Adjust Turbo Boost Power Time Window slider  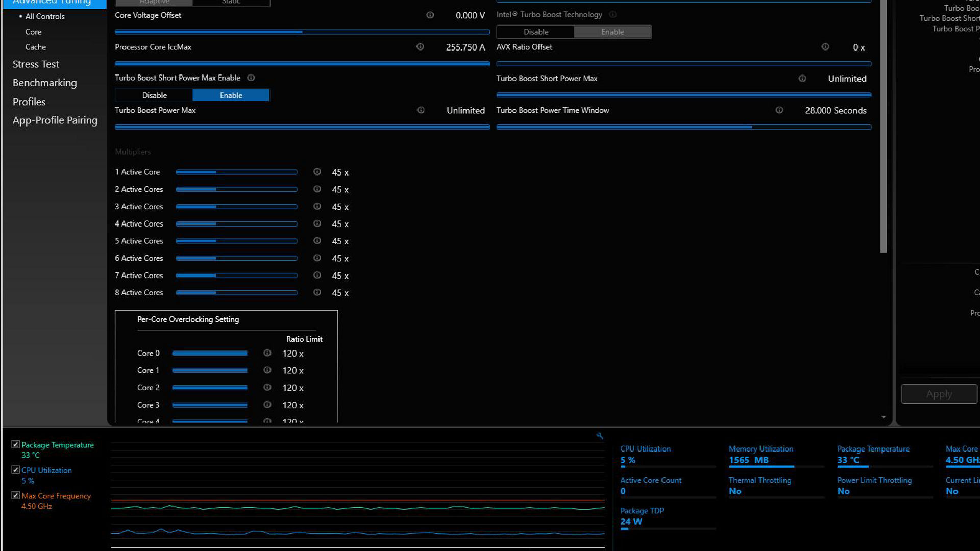point(684,127)
